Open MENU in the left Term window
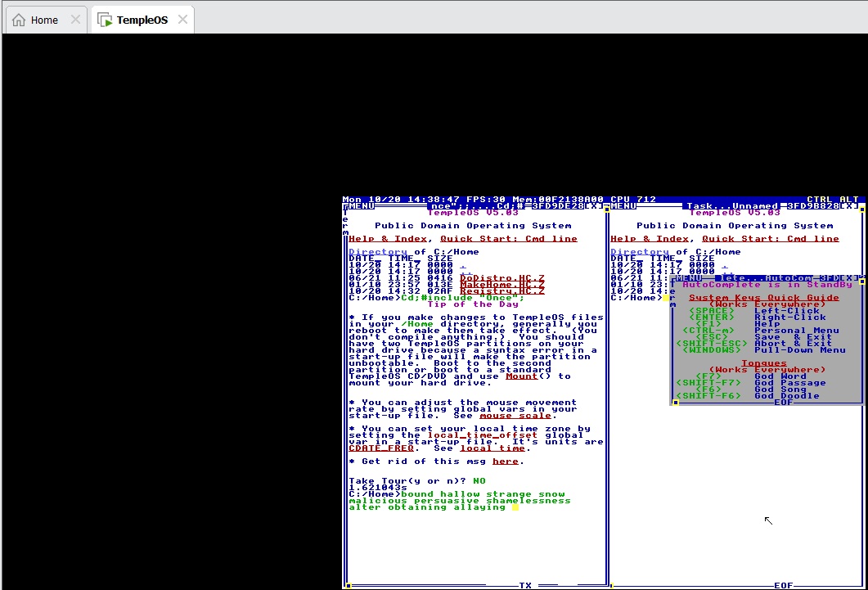 (x=362, y=206)
